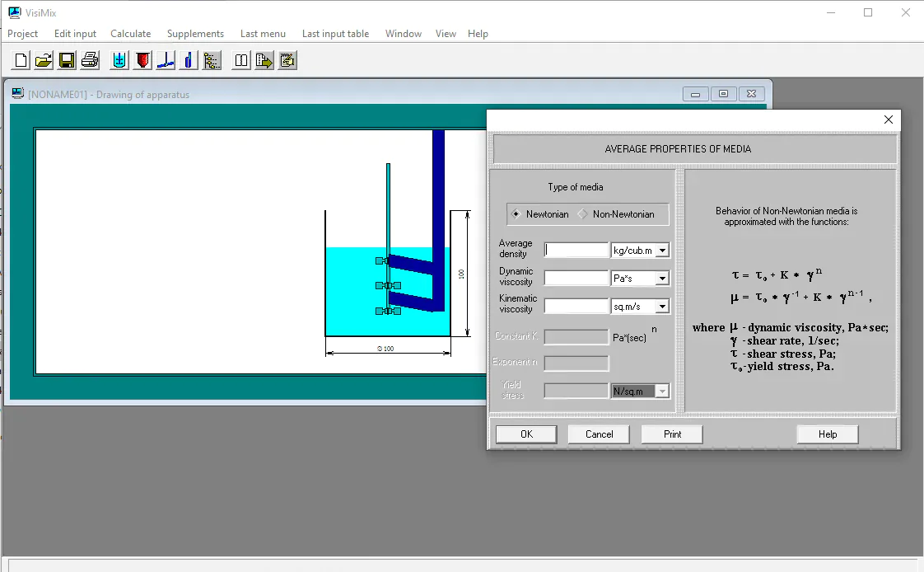Screen dimensions: 924x572
Task: Open the Help menu in menu bar
Action: [x=478, y=34]
